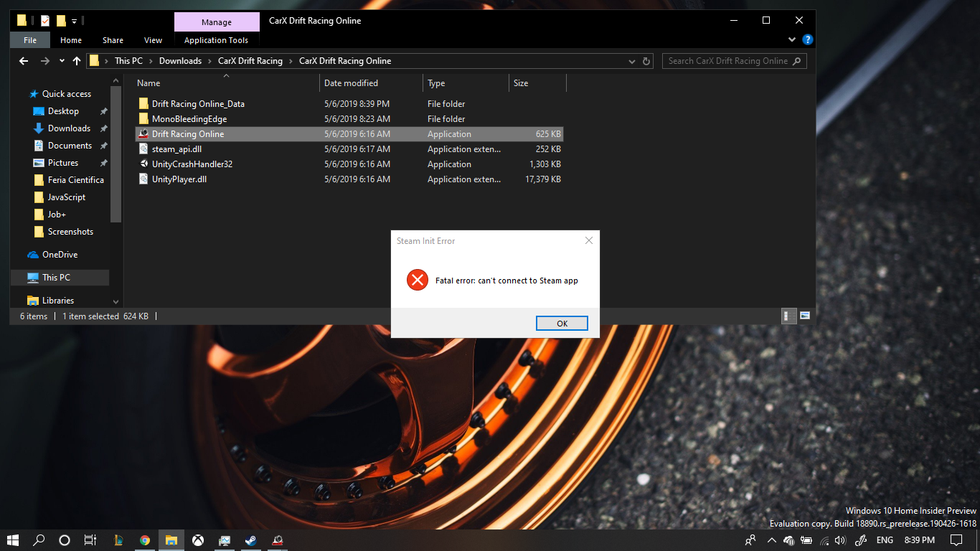Click the CarX Drift Racing taskbar icon
Viewport: 980px width, 551px height.
coord(278,540)
